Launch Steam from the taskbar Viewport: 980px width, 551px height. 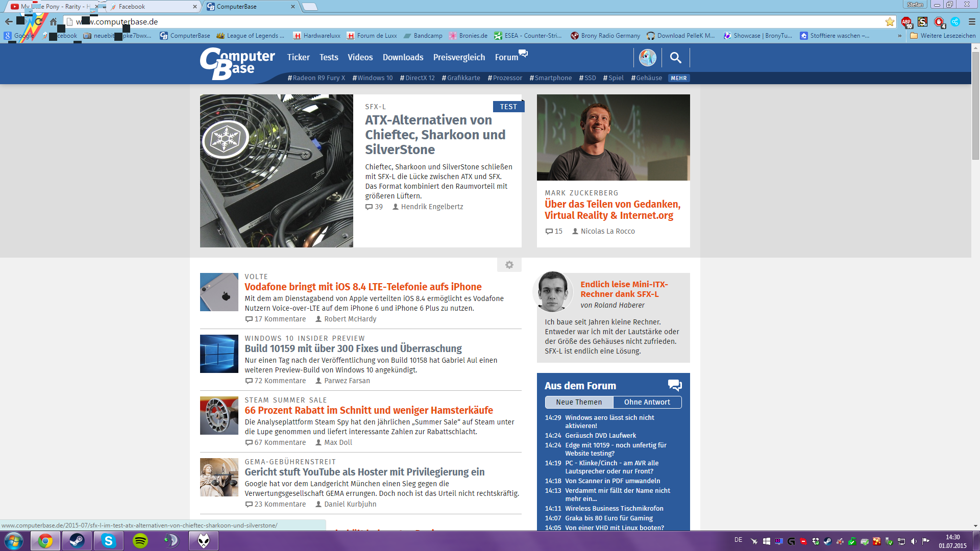tap(77, 540)
